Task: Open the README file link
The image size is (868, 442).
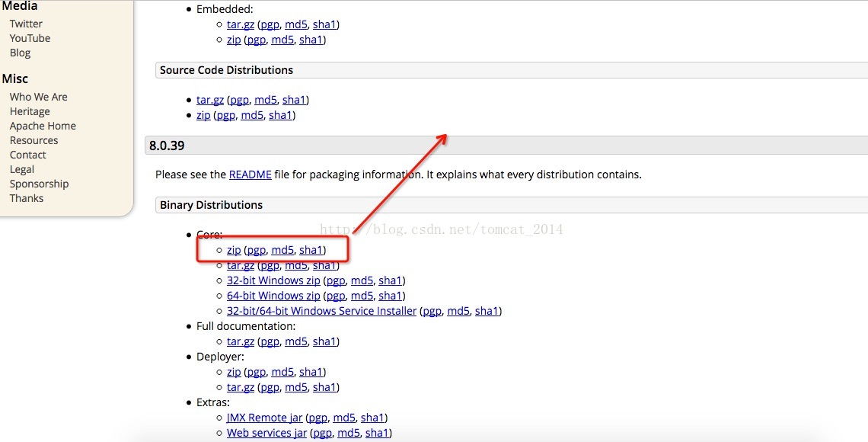Action: point(251,175)
